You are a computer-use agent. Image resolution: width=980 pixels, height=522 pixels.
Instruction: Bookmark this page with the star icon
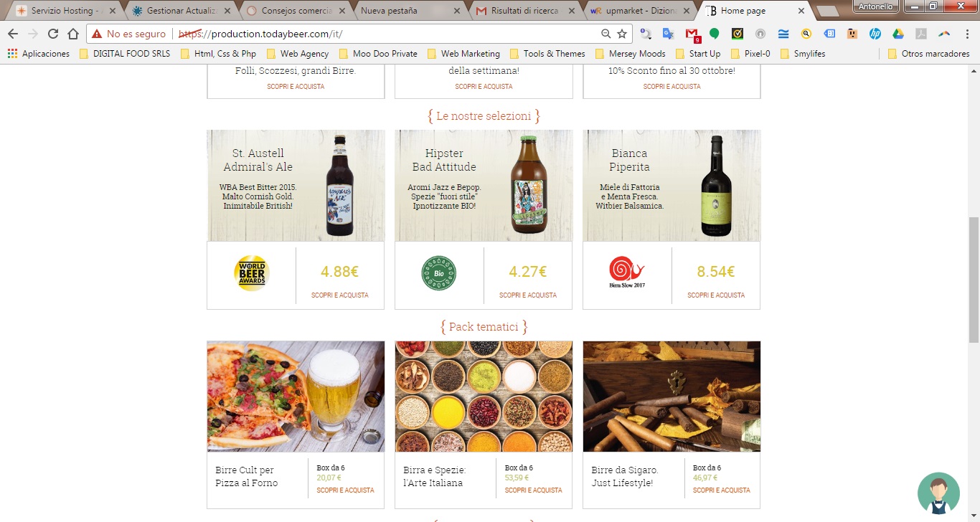click(x=622, y=34)
